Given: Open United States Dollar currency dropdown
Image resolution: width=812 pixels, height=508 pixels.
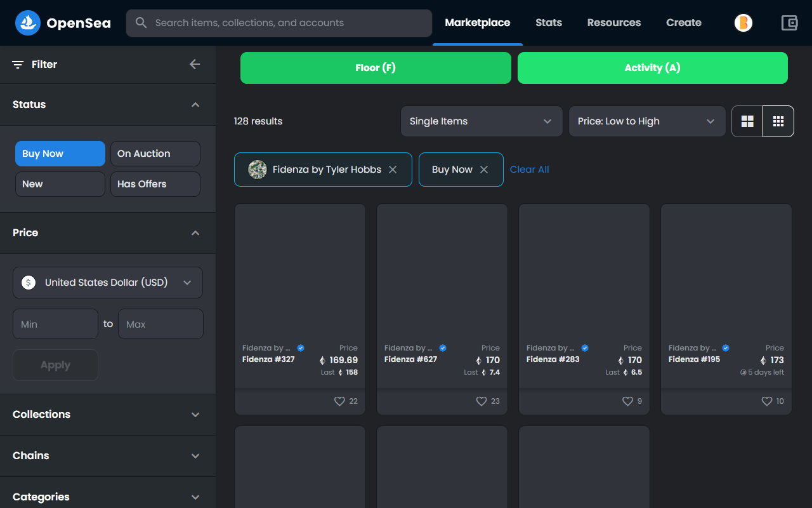Looking at the screenshot, I should pos(108,283).
